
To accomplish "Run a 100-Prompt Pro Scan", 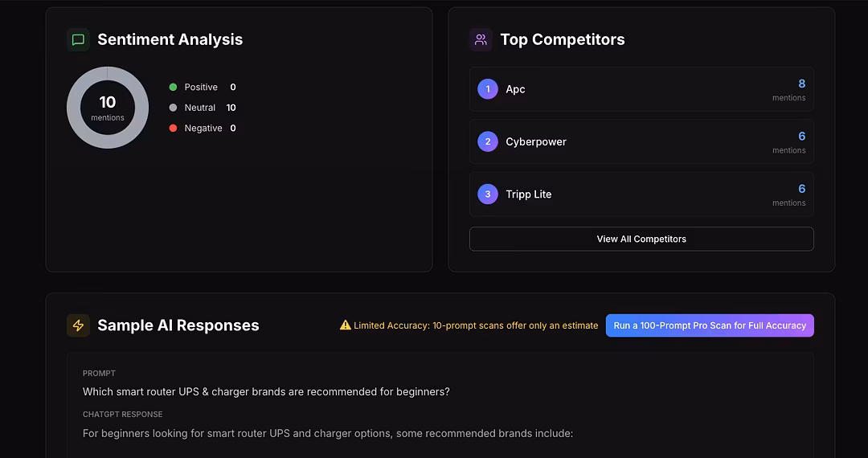I will [710, 325].
